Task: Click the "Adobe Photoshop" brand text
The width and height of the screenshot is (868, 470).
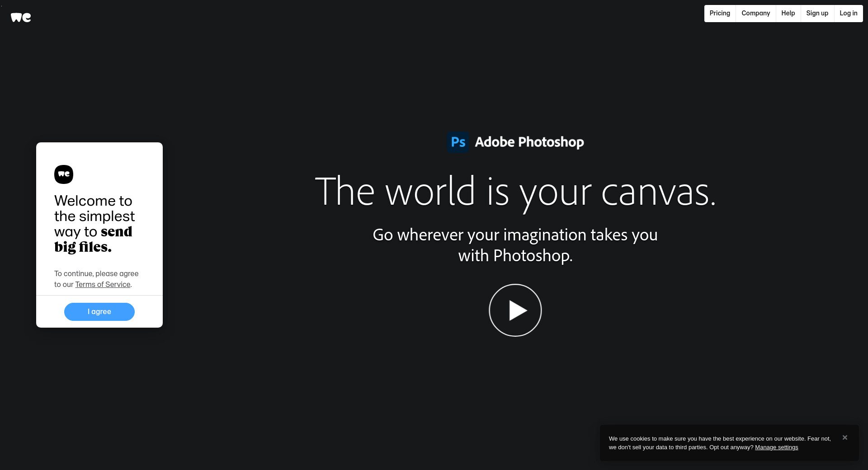Action: coord(529,142)
